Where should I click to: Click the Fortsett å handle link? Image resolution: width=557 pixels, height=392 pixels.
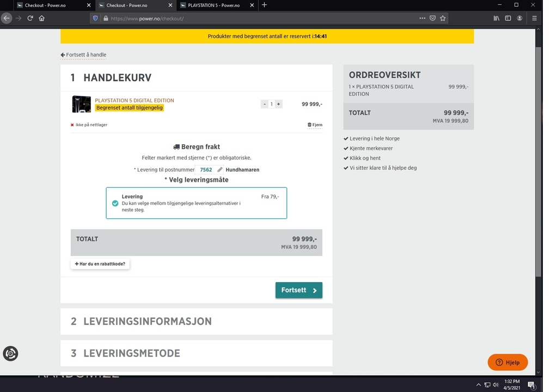pos(83,54)
